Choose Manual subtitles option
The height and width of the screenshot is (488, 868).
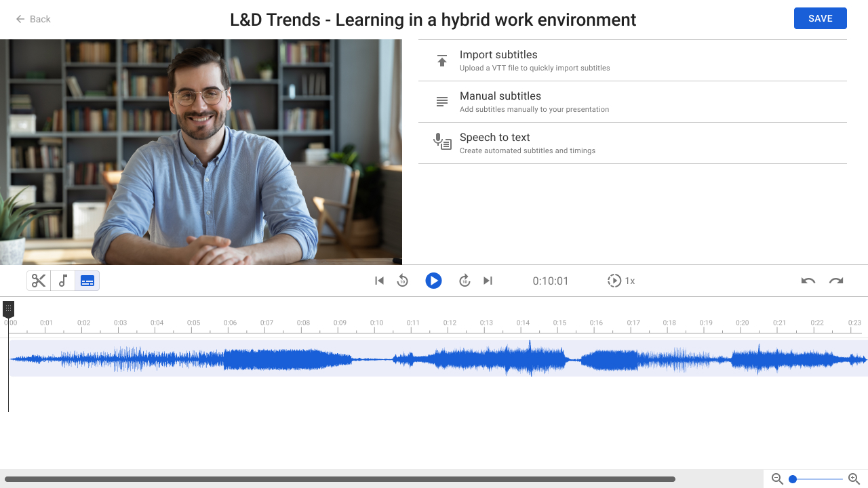pyautogui.click(x=633, y=102)
